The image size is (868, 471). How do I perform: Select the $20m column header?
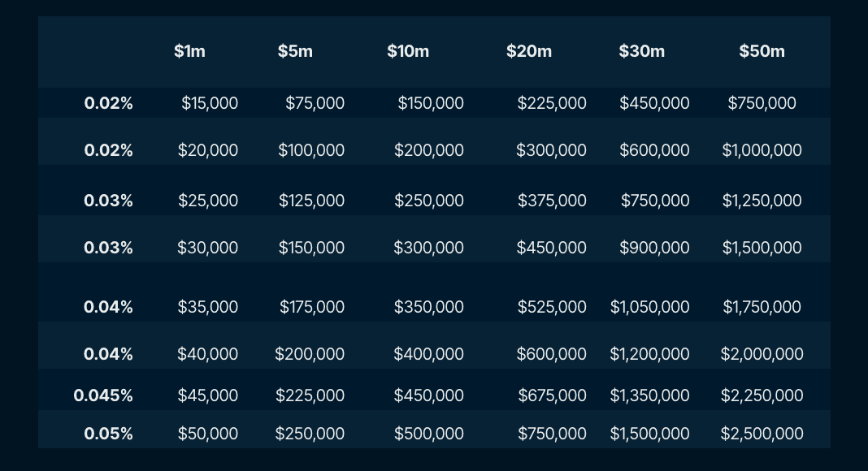(529, 51)
